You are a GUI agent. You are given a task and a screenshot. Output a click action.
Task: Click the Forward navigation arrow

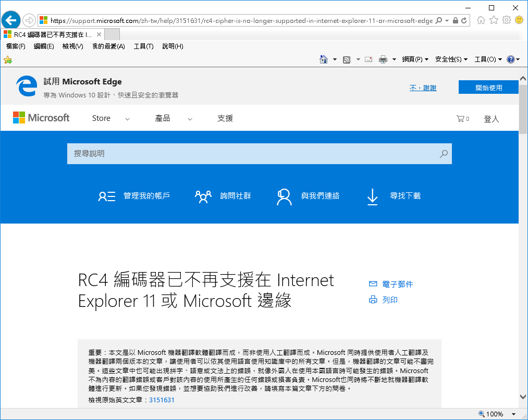[29, 20]
